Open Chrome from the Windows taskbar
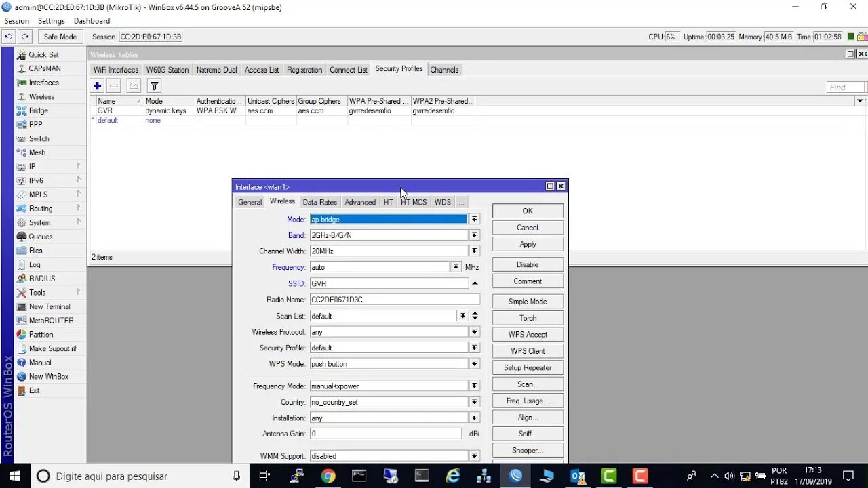The width and height of the screenshot is (868, 488). [328, 476]
